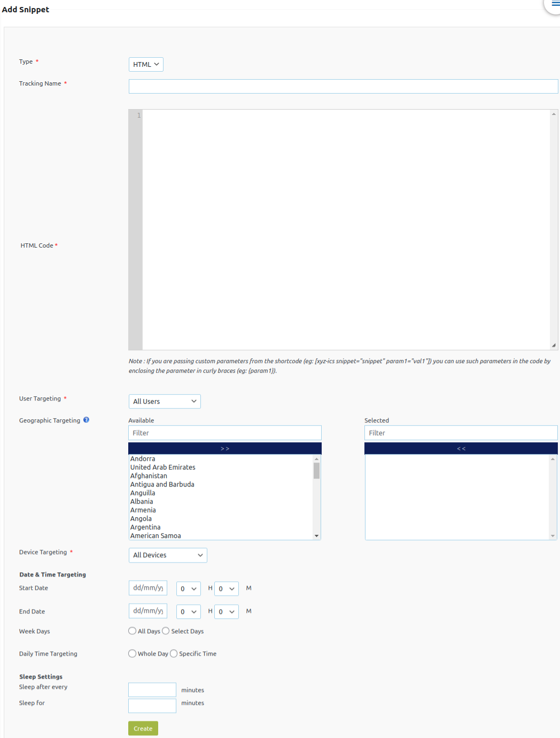560x738 pixels.
Task: Click the Tracking Name input field
Action: point(343,86)
